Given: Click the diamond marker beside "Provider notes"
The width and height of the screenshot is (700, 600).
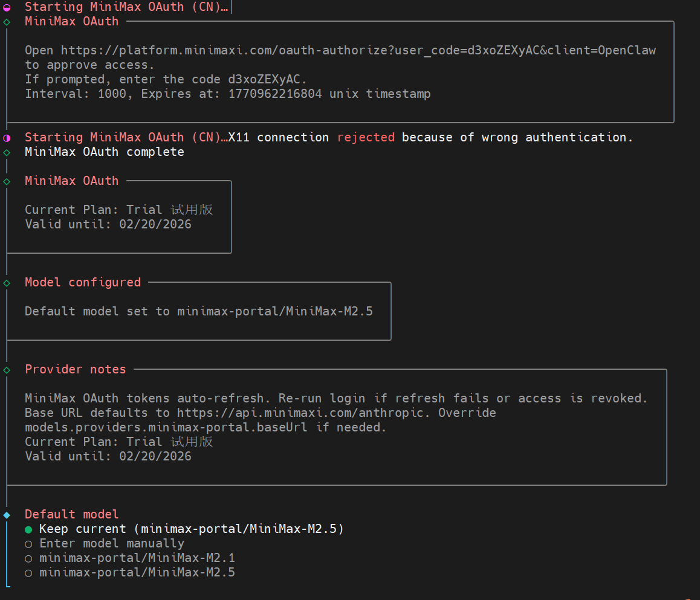Looking at the screenshot, I should coord(7,370).
